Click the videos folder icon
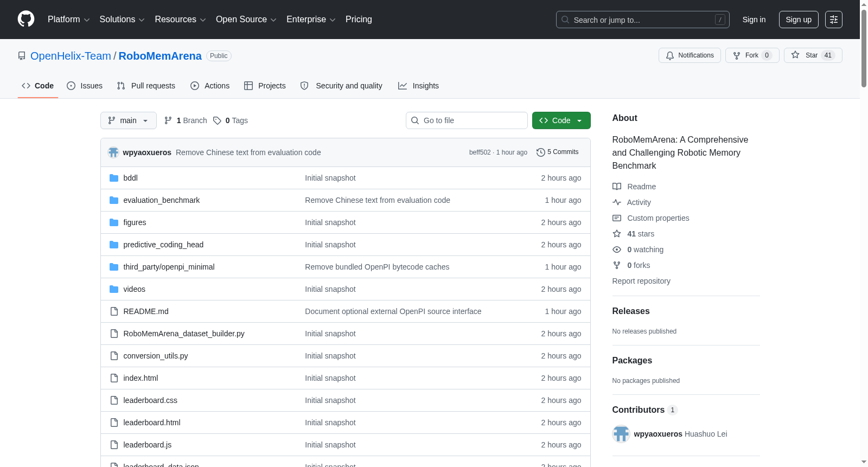Viewport: 868px width, 467px height. coord(114,289)
